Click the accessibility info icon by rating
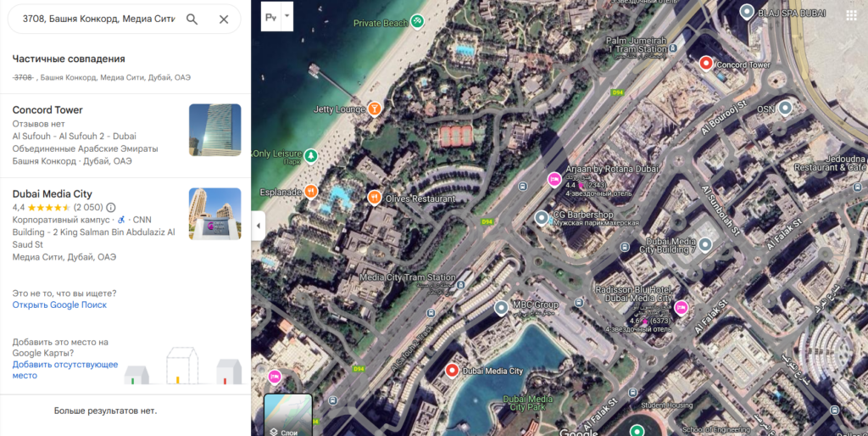 (111, 207)
